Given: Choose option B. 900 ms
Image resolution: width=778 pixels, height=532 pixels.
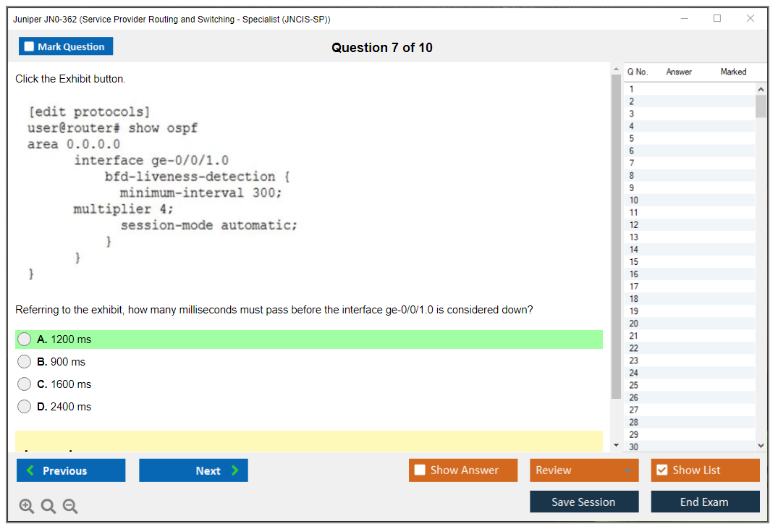Looking at the screenshot, I should tap(25, 362).
